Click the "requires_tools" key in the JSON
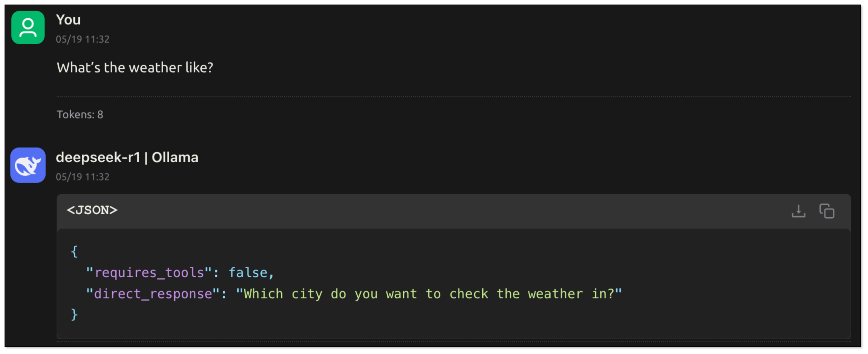This screenshot has height=354, width=868. [x=149, y=273]
